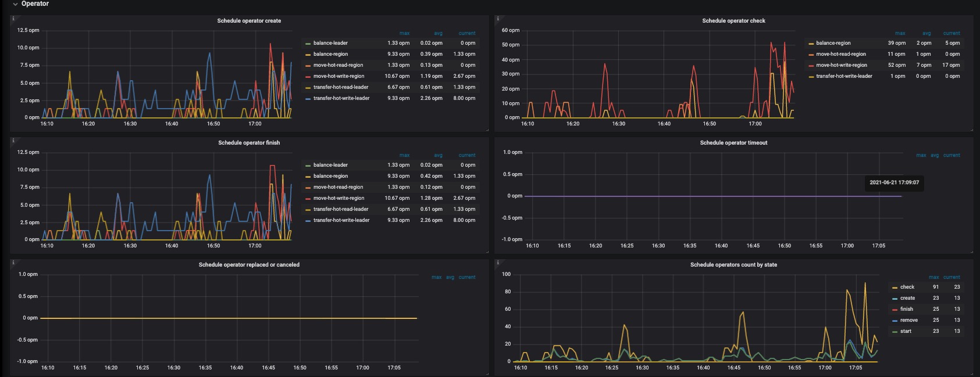
Task: Toggle remove series in count by state legend
Action: coord(908,320)
